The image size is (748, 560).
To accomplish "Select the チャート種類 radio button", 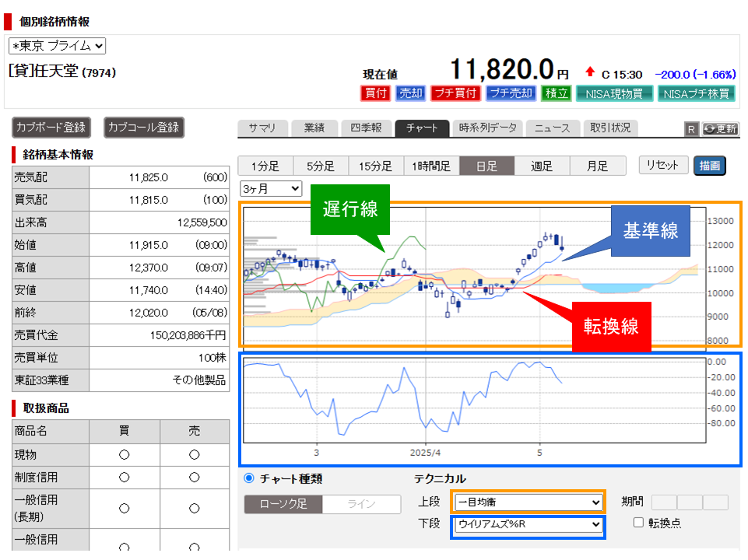I will [249, 478].
